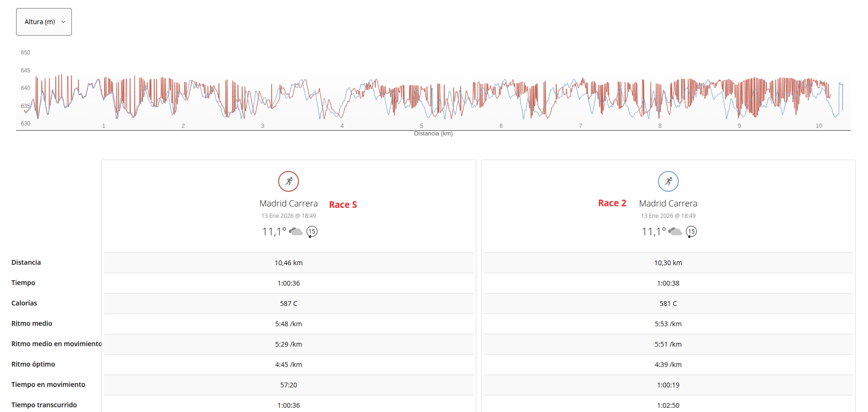Select the 10,30 km distance value
This screenshot has width=868, height=412.
pyautogui.click(x=668, y=263)
